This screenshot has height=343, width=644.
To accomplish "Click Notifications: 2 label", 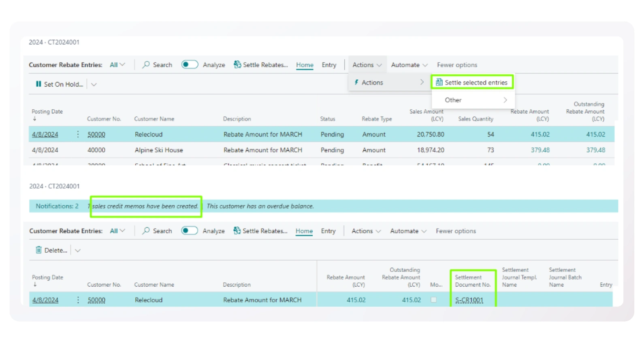I will (57, 206).
